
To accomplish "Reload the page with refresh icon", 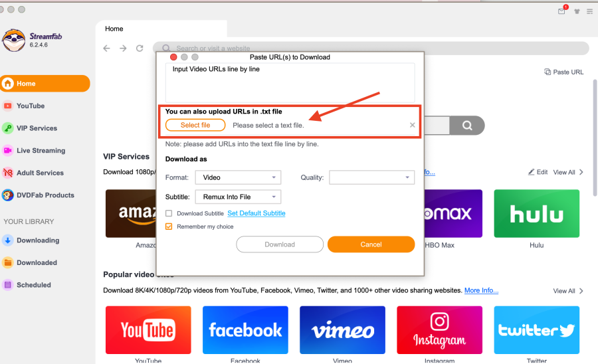I will click(140, 48).
